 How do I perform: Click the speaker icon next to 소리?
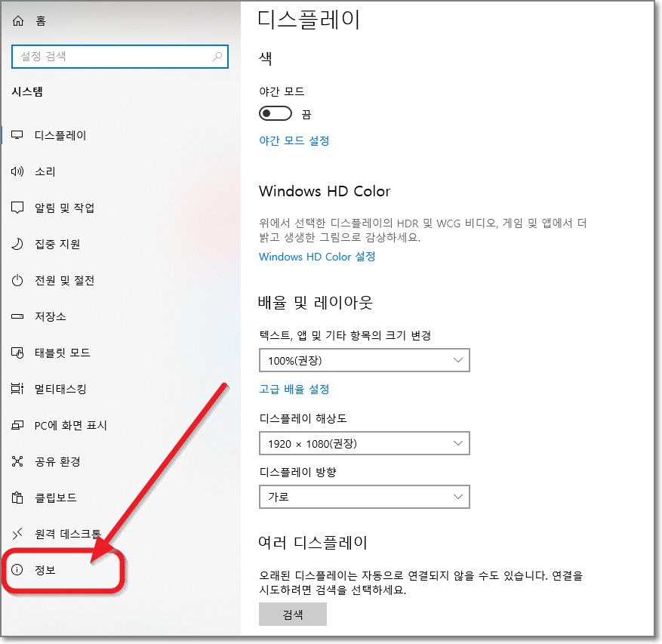(x=17, y=171)
